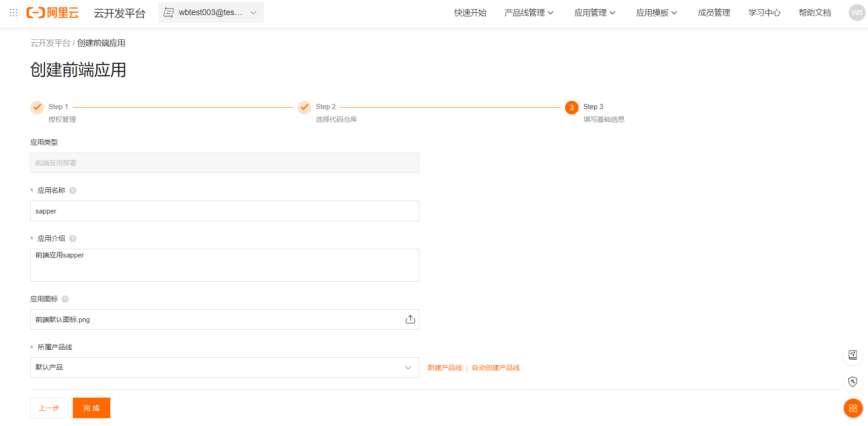Click the 新建产品线 link
868x426 pixels.
[445, 368]
